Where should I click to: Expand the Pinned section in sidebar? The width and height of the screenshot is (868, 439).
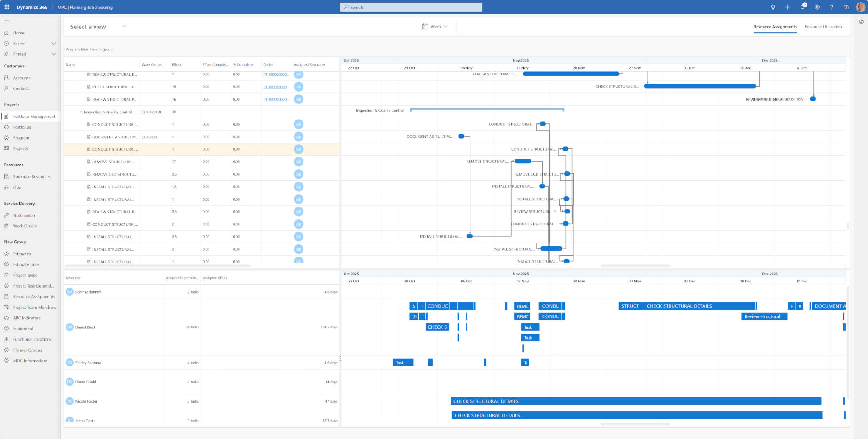[x=53, y=54]
